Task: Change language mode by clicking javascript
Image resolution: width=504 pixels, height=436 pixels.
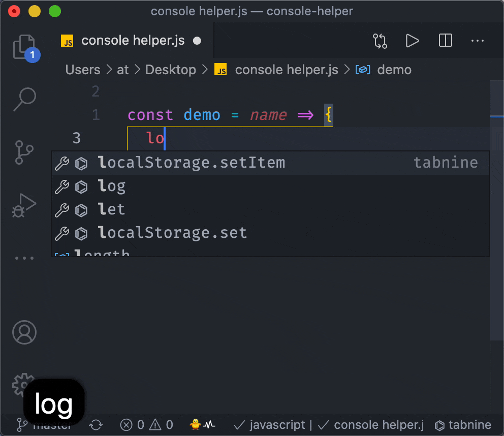Action: click(x=277, y=425)
